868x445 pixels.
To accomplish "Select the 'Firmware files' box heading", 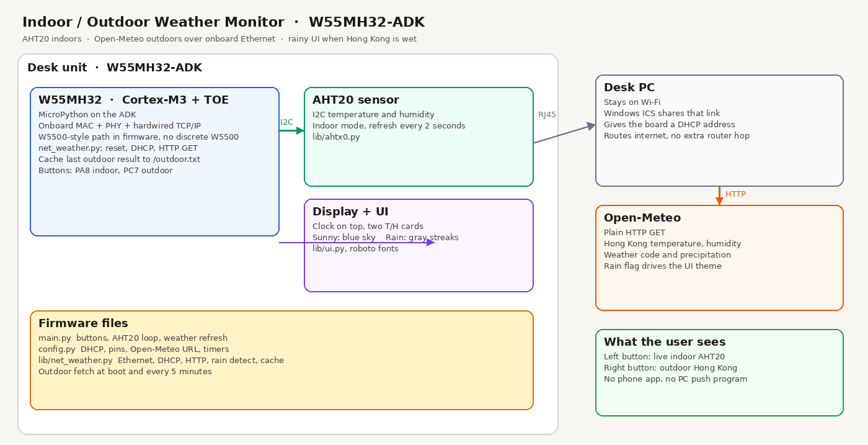I will 83,323.
